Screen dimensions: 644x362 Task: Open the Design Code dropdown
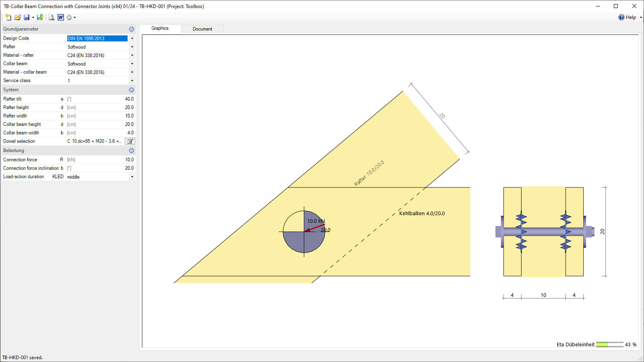(x=132, y=39)
